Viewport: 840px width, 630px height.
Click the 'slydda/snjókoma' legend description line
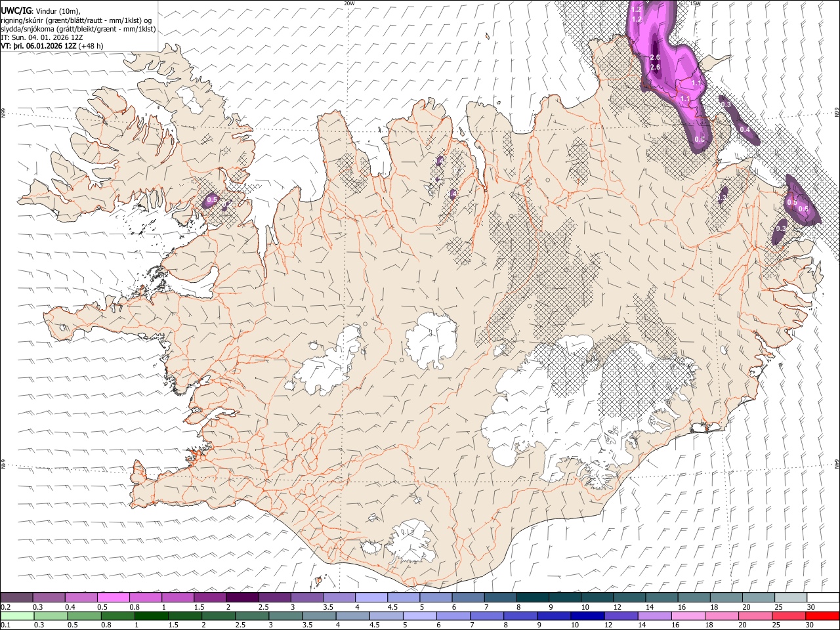tap(78, 28)
